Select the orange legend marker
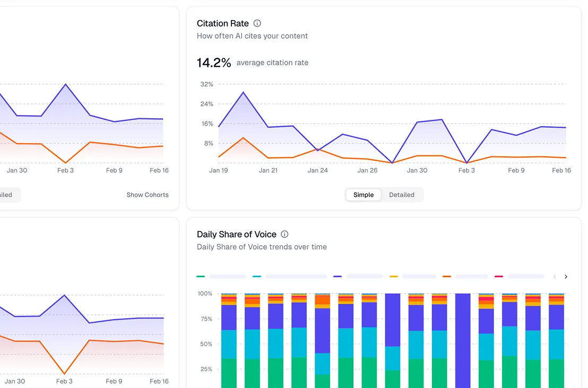The height and width of the screenshot is (388, 588). (x=446, y=276)
